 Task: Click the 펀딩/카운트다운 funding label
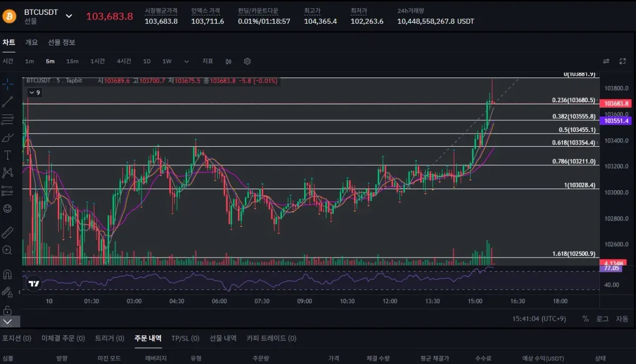pyautogui.click(x=258, y=11)
